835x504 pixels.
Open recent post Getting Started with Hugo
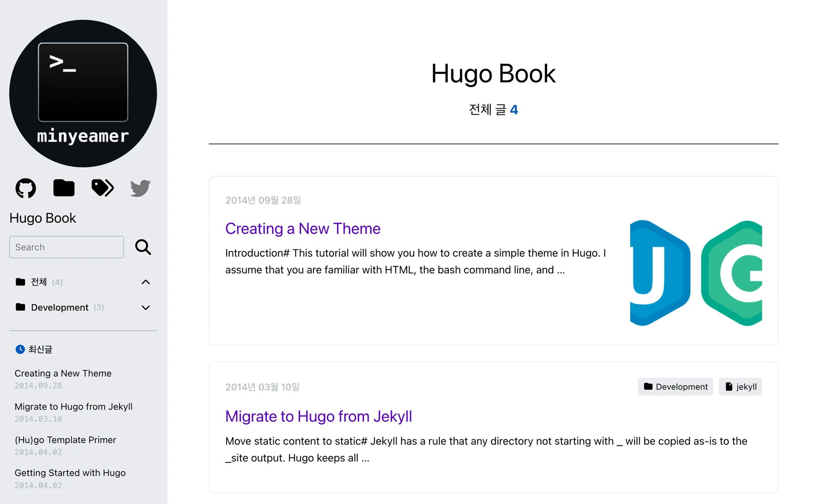pos(70,473)
